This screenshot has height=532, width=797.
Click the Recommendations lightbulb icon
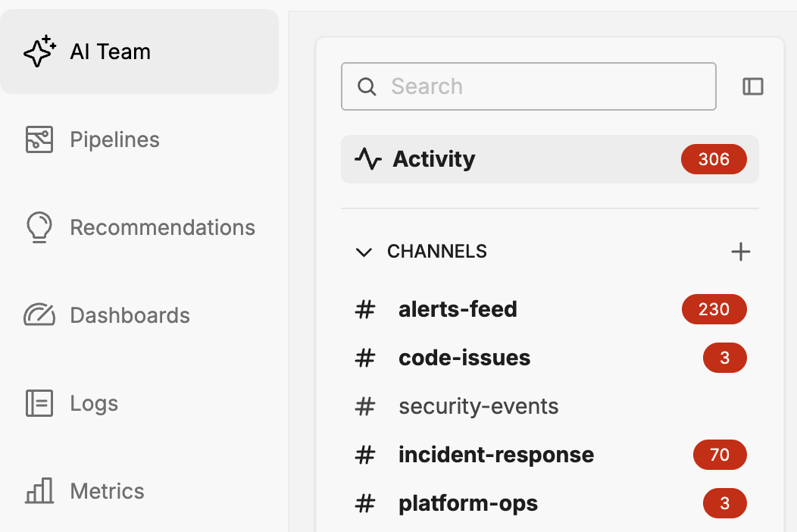pyautogui.click(x=39, y=227)
